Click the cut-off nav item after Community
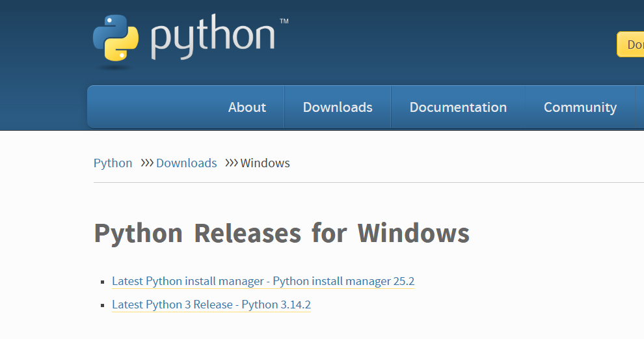 (x=639, y=107)
